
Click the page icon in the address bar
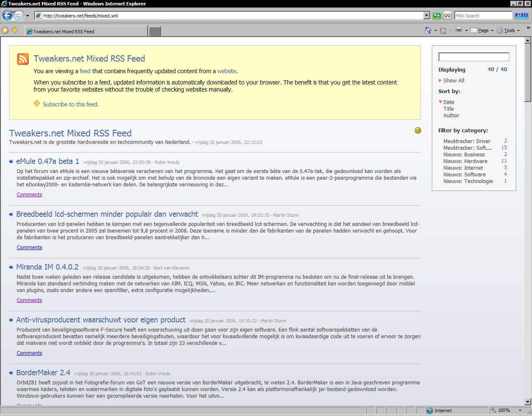[x=39, y=16]
